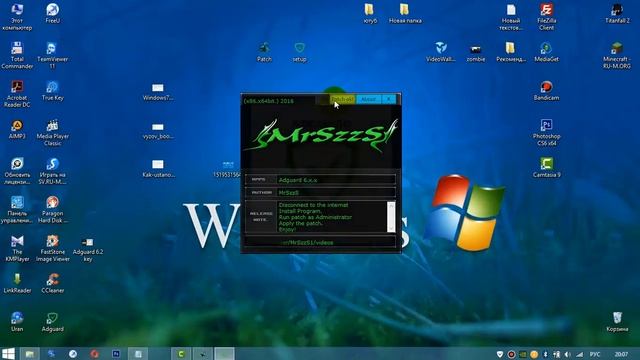
Task: Select the FileZilla Client icon
Action: [546, 17]
